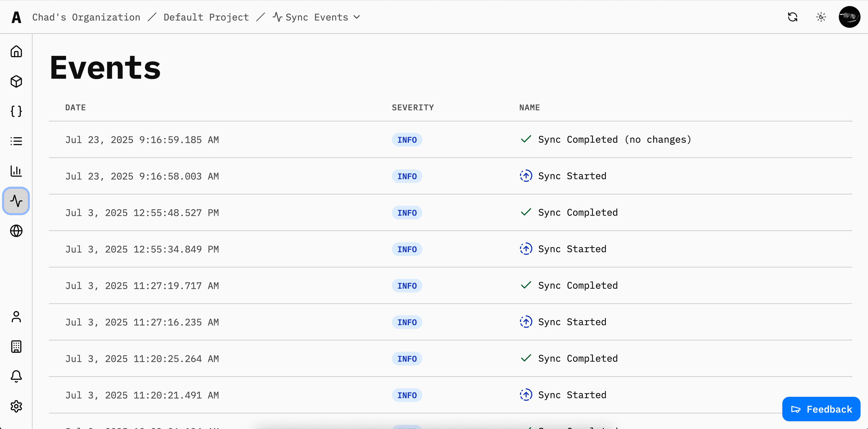The height and width of the screenshot is (429, 868).
Task: Select date Jul 3, 2025 11:20:21.491 AM
Action: [142, 395]
